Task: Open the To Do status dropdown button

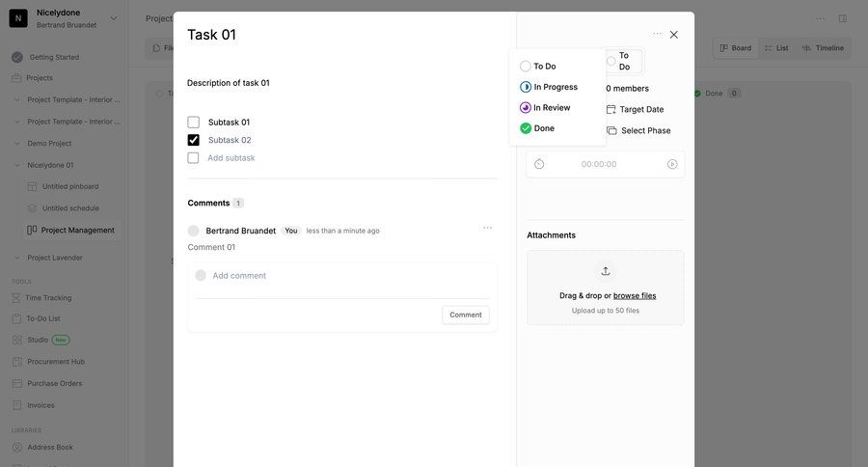Action: [623, 61]
